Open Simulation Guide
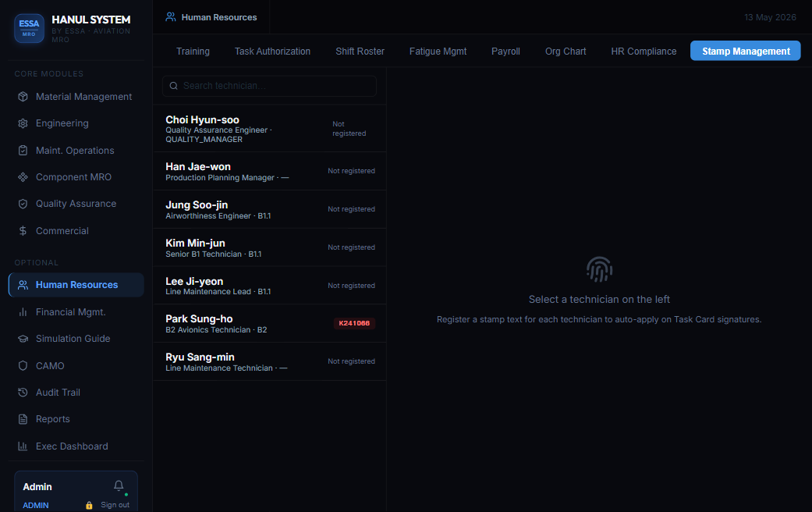812x512 pixels. 76,339
